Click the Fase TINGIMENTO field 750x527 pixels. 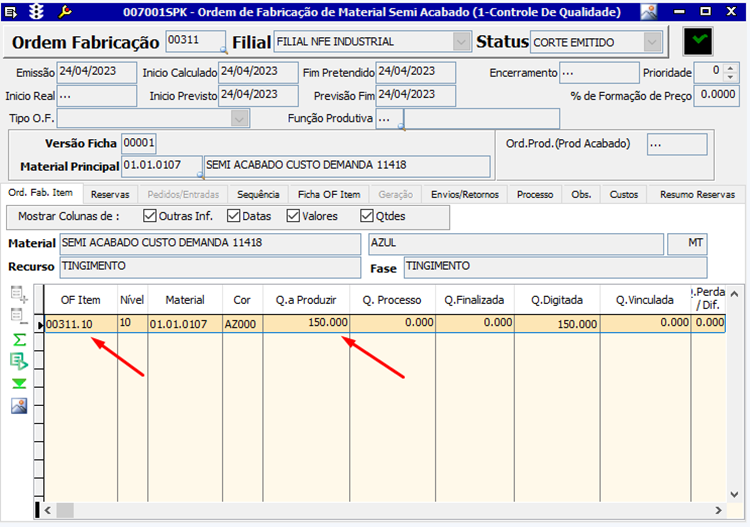[x=555, y=267]
